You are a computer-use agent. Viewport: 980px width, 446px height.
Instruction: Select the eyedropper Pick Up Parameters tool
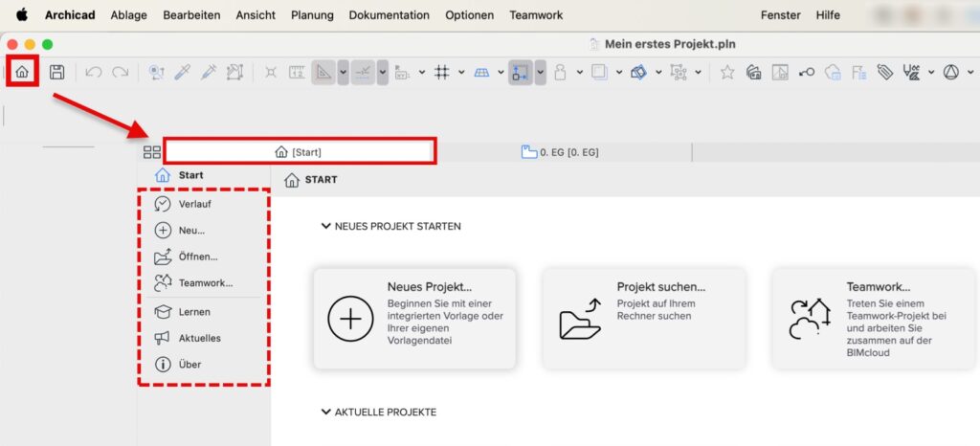pyautogui.click(x=182, y=73)
